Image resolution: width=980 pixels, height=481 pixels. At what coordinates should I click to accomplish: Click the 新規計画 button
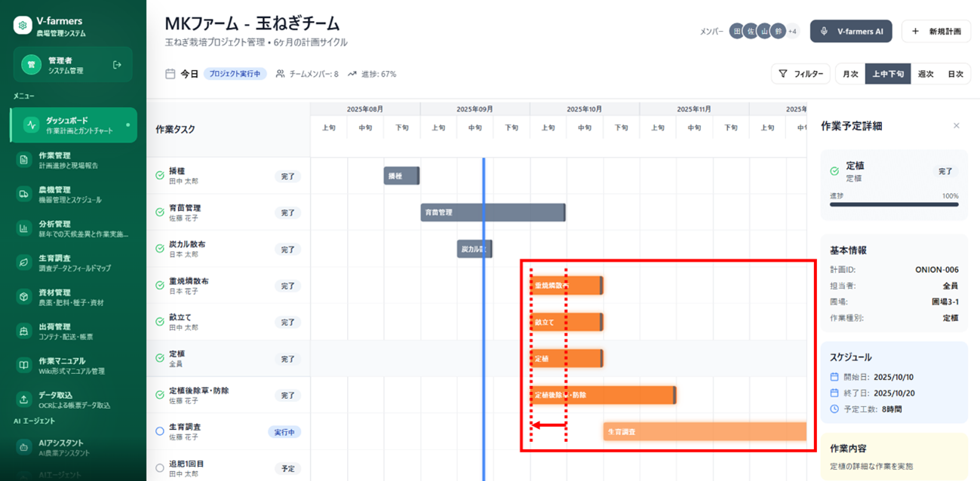point(935,32)
